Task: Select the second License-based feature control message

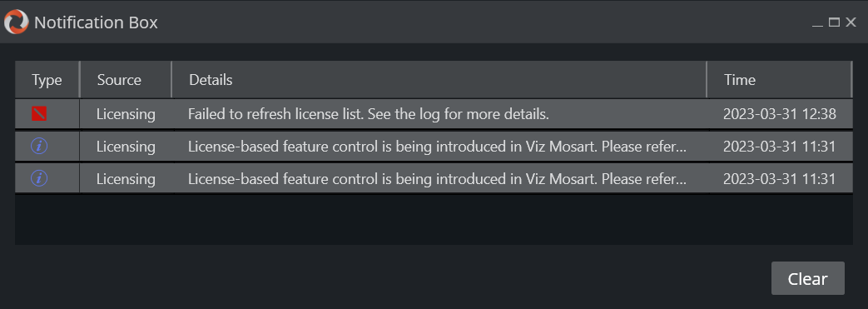Action: 437,147
